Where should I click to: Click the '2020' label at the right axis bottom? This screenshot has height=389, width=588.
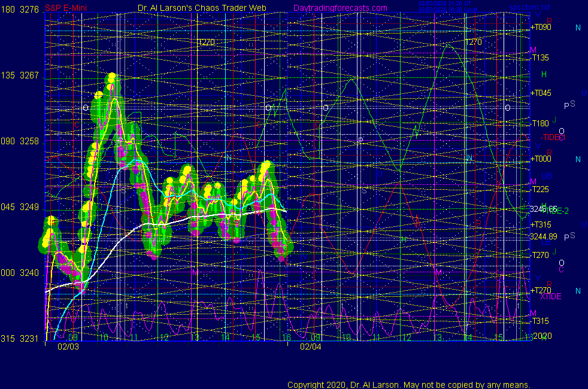(x=542, y=336)
